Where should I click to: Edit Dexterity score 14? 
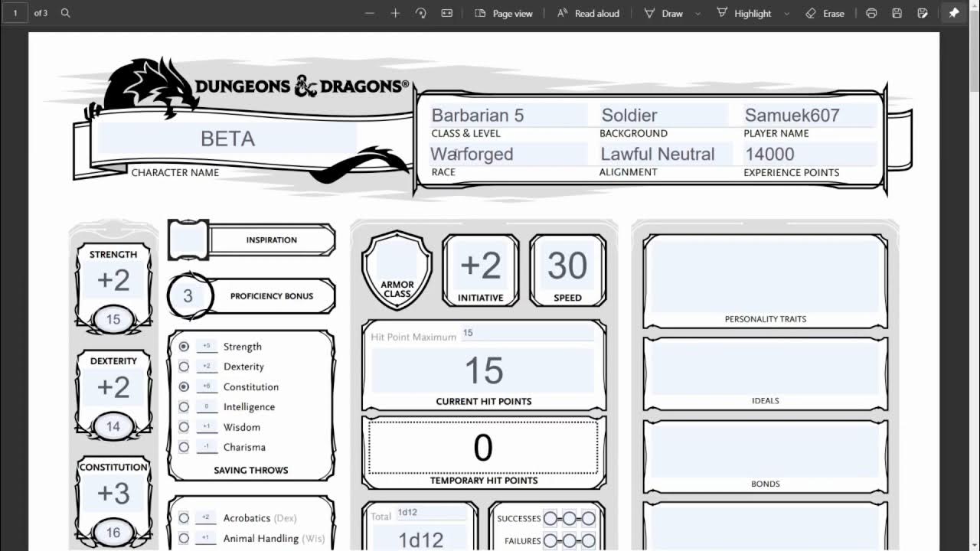113,426
